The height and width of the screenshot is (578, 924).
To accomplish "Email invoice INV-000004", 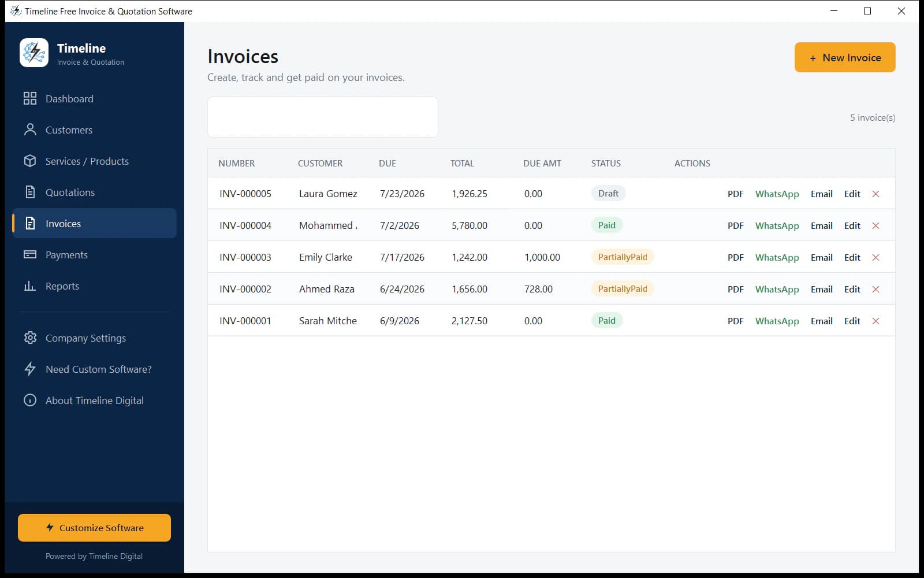I will tap(821, 225).
